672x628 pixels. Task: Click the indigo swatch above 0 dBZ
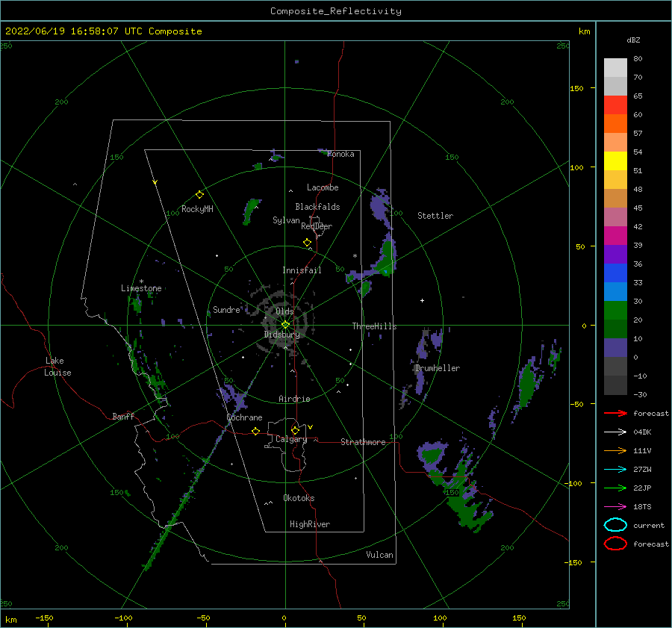click(615, 348)
